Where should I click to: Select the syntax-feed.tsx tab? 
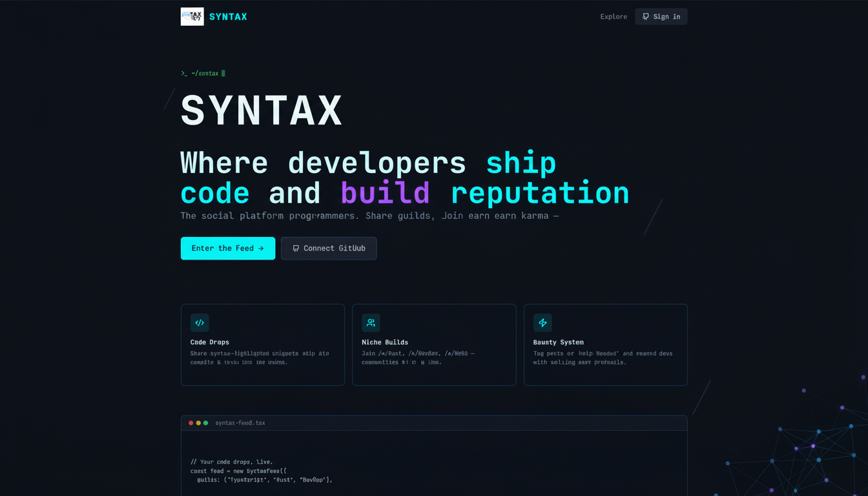(x=240, y=422)
